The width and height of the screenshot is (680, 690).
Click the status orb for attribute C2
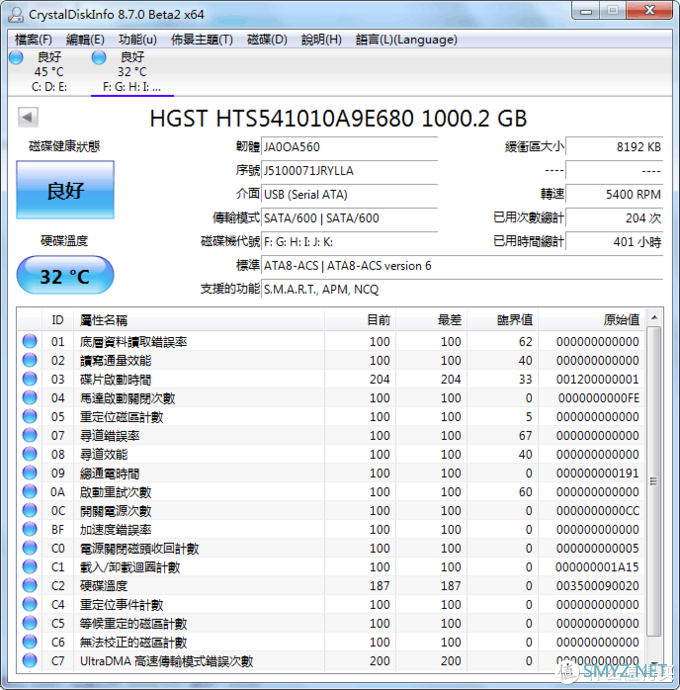click(30, 586)
